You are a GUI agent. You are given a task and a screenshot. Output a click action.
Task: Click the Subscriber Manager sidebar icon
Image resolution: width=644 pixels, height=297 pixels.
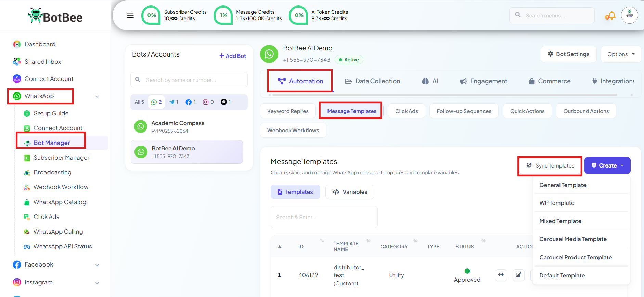[x=27, y=158]
